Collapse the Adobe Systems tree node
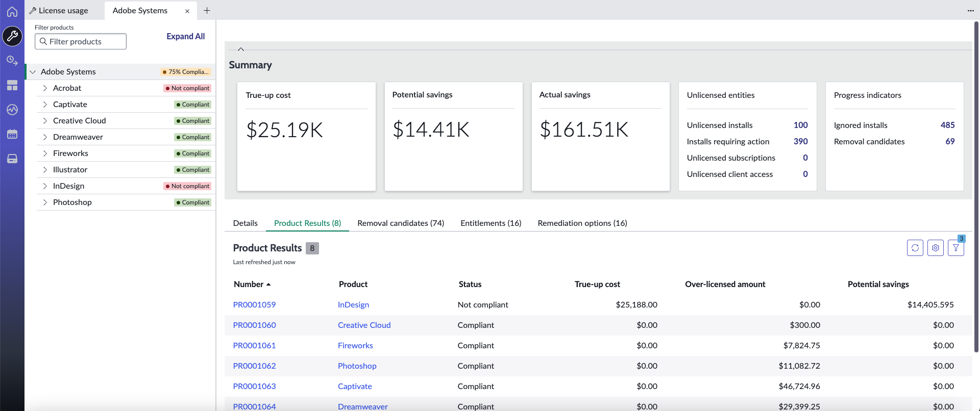Screen dimensions: 980x411 [x=33, y=72]
